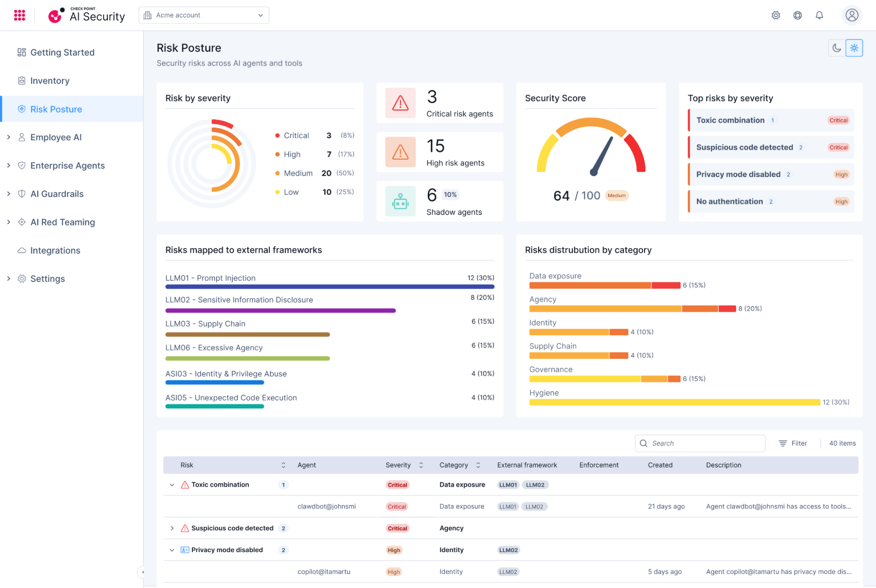Click the Shadow agents robot icon

(x=400, y=201)
